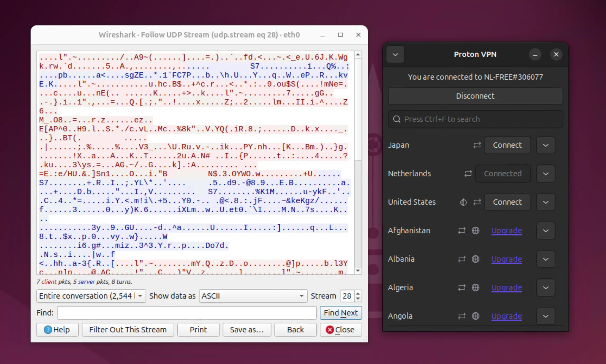Click the Filter Out This Stream button

coord(127,329)
